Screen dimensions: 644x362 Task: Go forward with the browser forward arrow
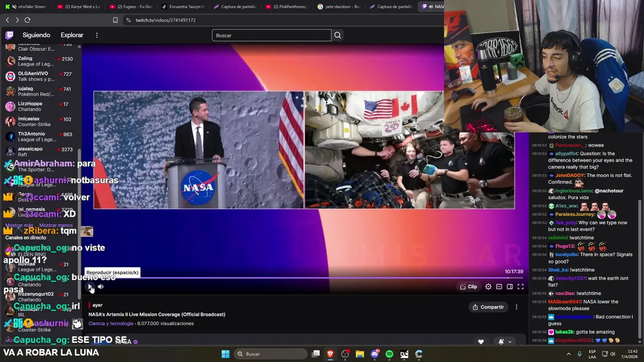click(17, 20)
